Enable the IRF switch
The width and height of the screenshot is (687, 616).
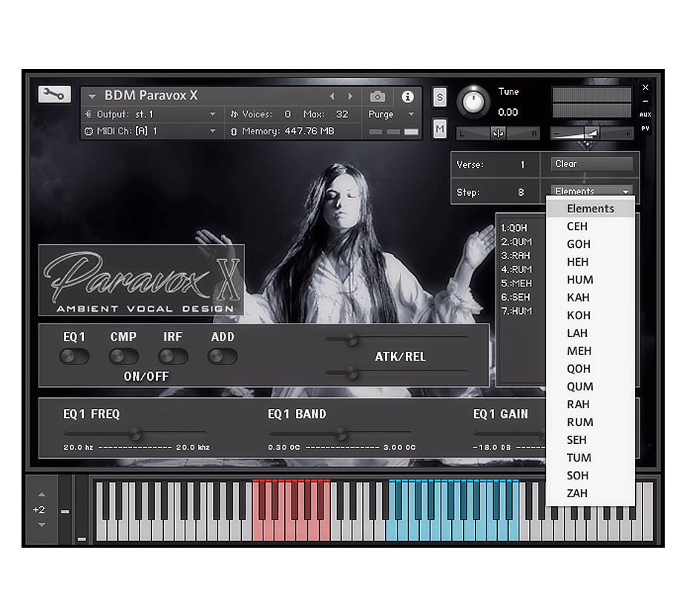173,356
